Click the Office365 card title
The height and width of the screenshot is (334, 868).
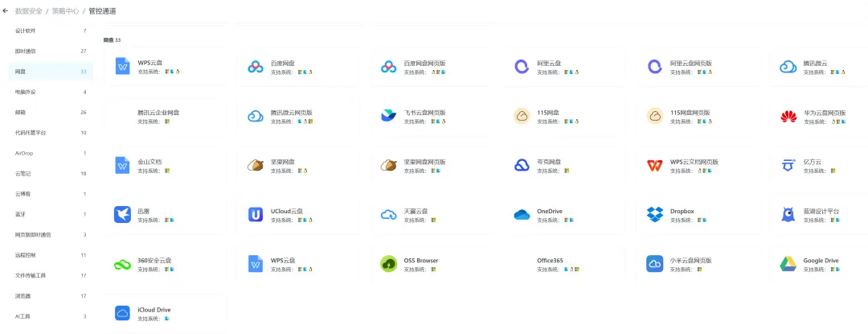[x=550, y=260]
